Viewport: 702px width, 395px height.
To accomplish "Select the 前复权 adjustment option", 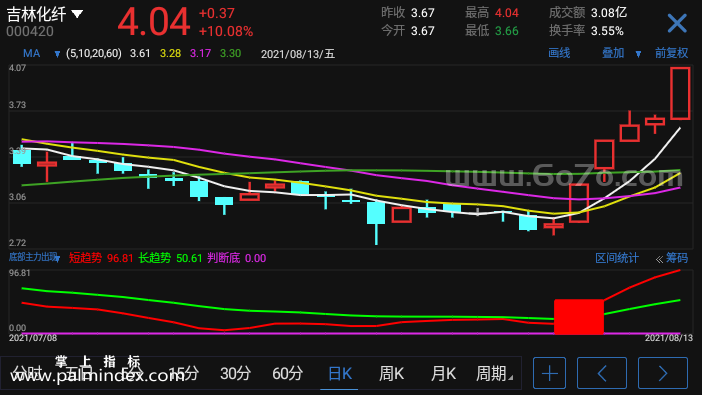I will click(x=672, y=53).
